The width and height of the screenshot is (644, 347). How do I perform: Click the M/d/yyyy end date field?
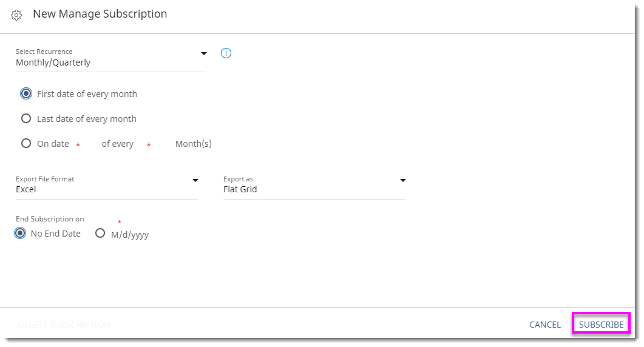130,235
